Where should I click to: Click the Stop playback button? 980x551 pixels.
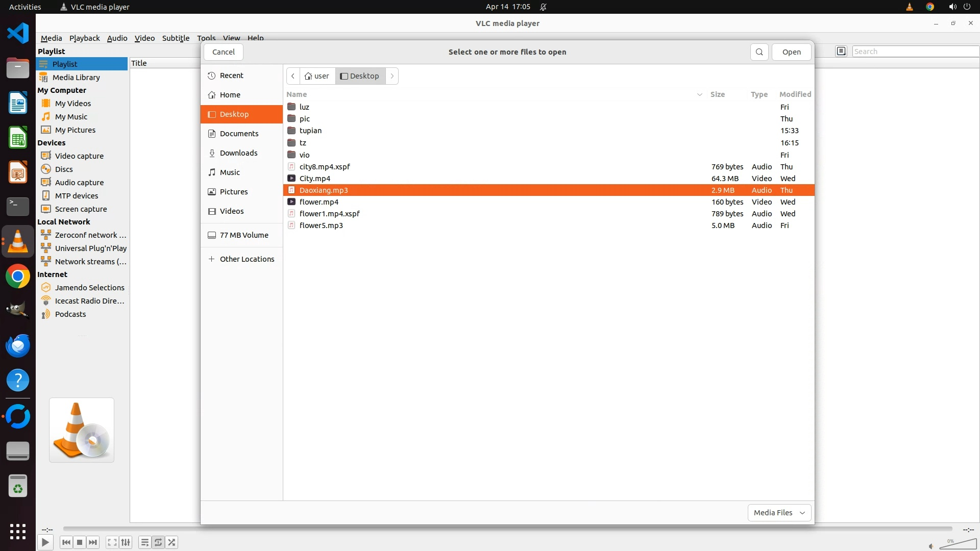pyautogui.click(x=80, y=542)
